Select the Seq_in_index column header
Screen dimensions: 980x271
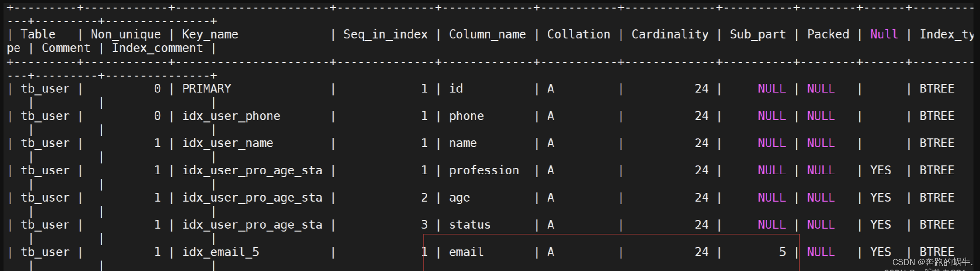(385, 34)
